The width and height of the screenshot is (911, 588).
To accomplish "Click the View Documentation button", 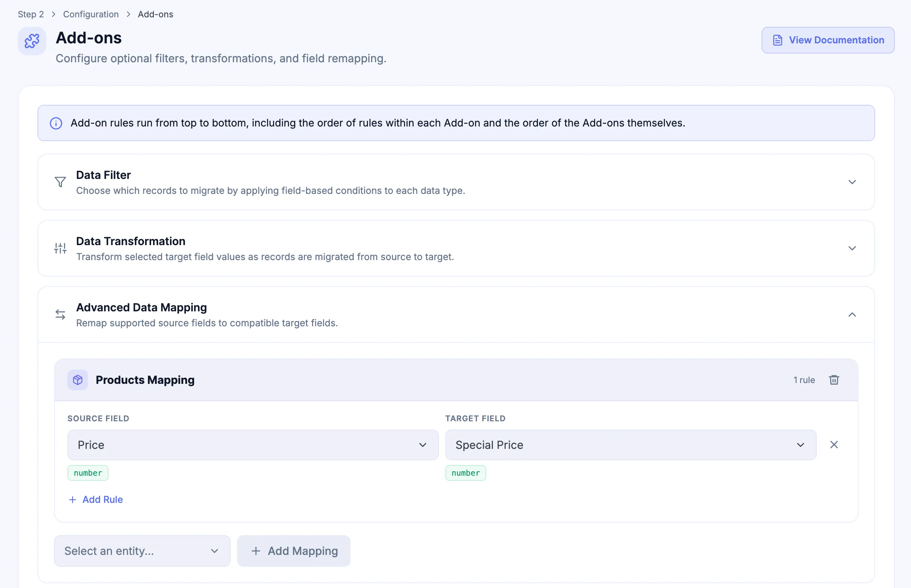I will pyautogui.click(x=828, y=40).
